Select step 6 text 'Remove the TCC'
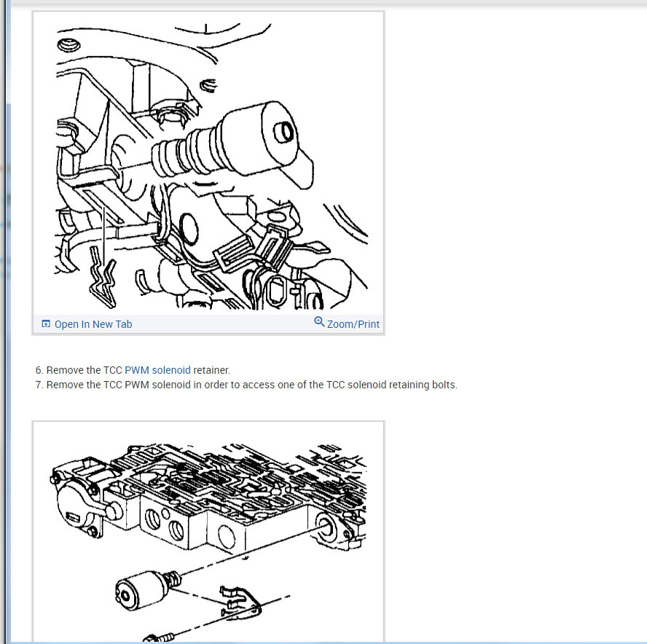Image resolution: width=647 pixels, height=644 pixels. [x=85, y=370]
